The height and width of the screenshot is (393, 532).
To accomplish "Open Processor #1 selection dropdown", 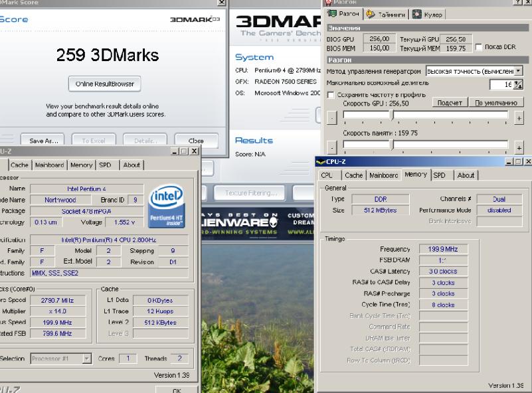I will click(x=87, y=358).
